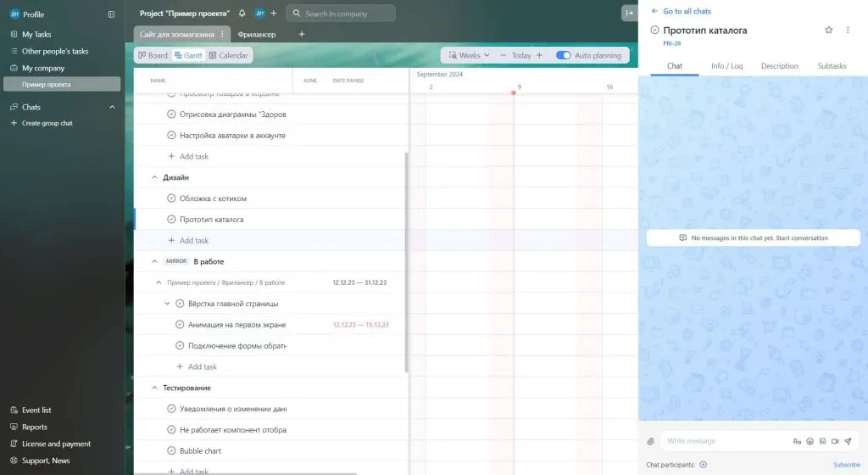The image size is (868, 475).
Task: Zoom out timeline with minus icon
Action: [504, 55]
